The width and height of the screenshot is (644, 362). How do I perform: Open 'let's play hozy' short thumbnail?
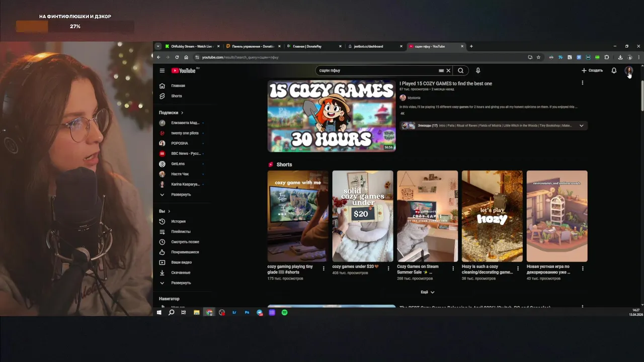point(492,216)
